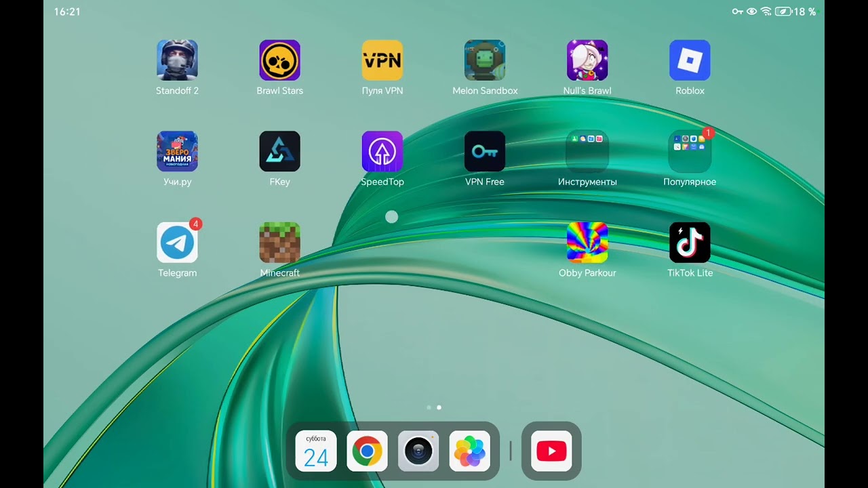Tap the "SpeedTop" label
The image size is (868, 488).
click(382, 182)
